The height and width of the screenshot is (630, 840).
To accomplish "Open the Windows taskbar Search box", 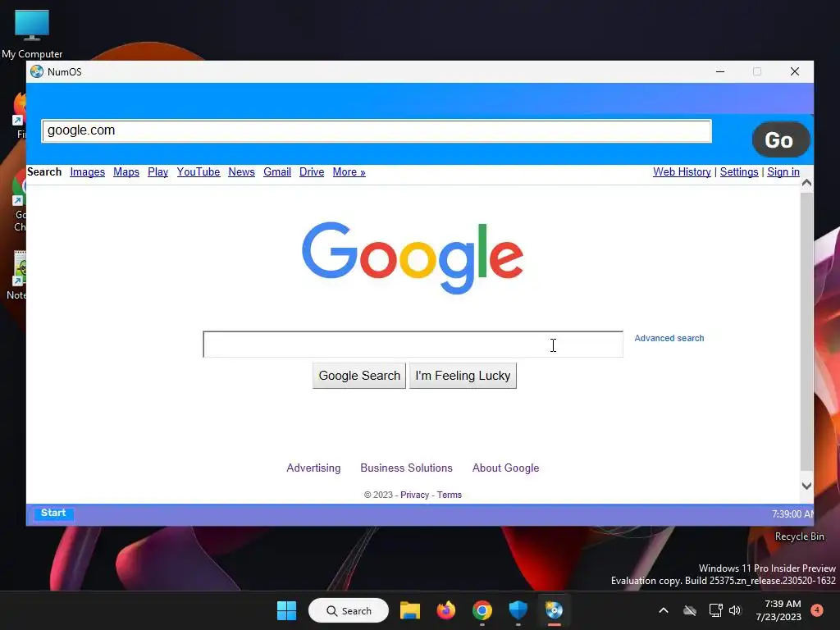I will click(348, 610).
